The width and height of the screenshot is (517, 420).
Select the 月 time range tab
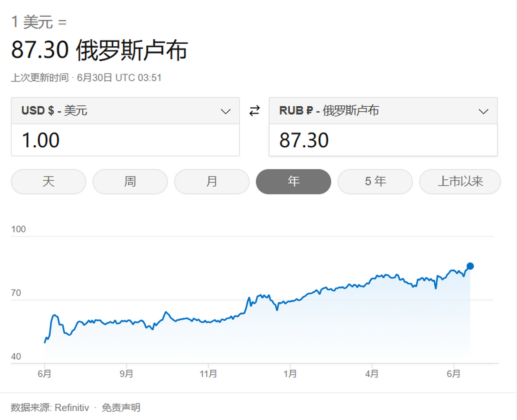tap(212, 181)
